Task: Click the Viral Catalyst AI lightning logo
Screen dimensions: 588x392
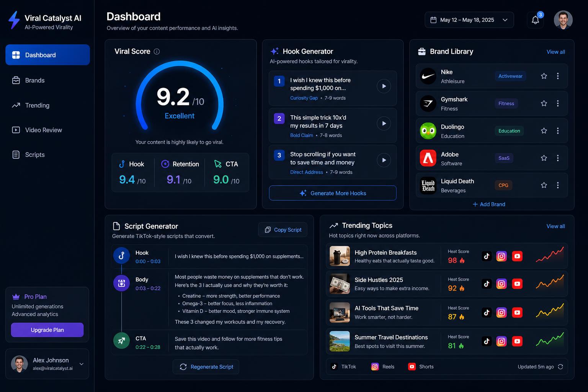Action: click(14, 20)
